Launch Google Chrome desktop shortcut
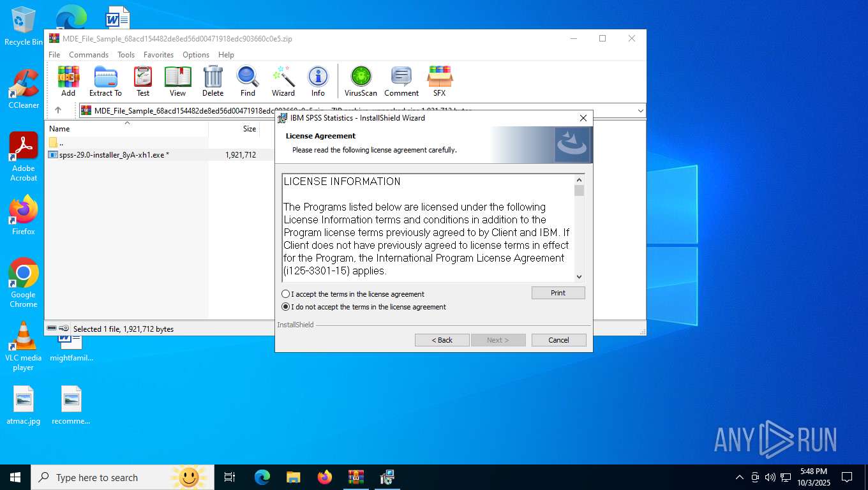 [24, 283]
